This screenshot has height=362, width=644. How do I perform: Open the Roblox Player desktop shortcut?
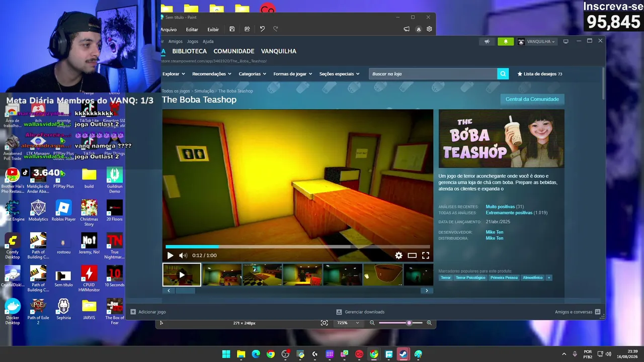click(63, 211)
